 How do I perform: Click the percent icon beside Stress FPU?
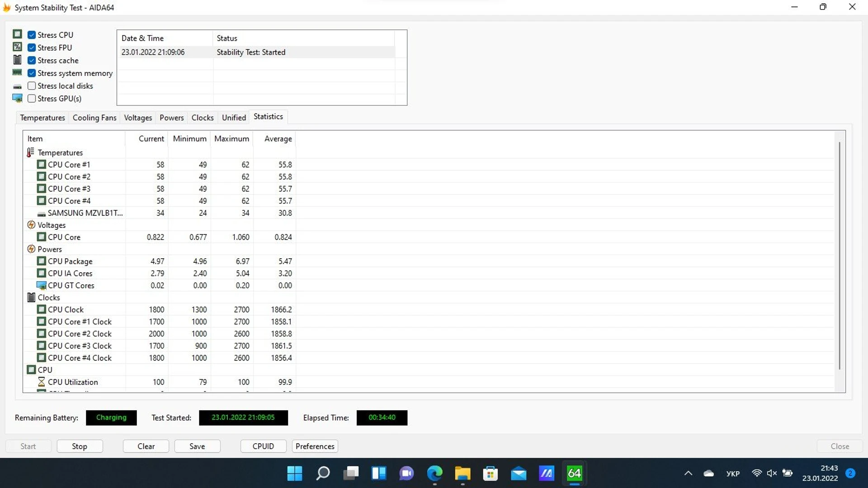pyautogui.click(x=17, y=47)
